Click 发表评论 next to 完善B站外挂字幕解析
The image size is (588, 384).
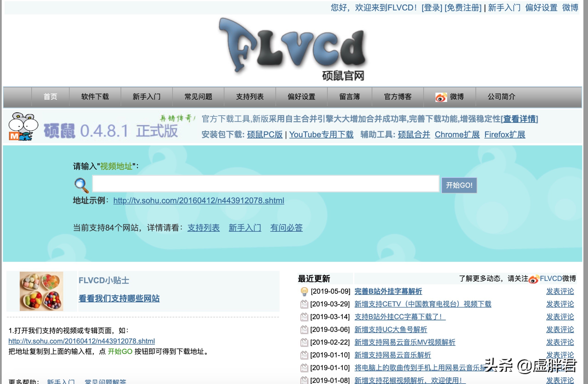(560, 292)
